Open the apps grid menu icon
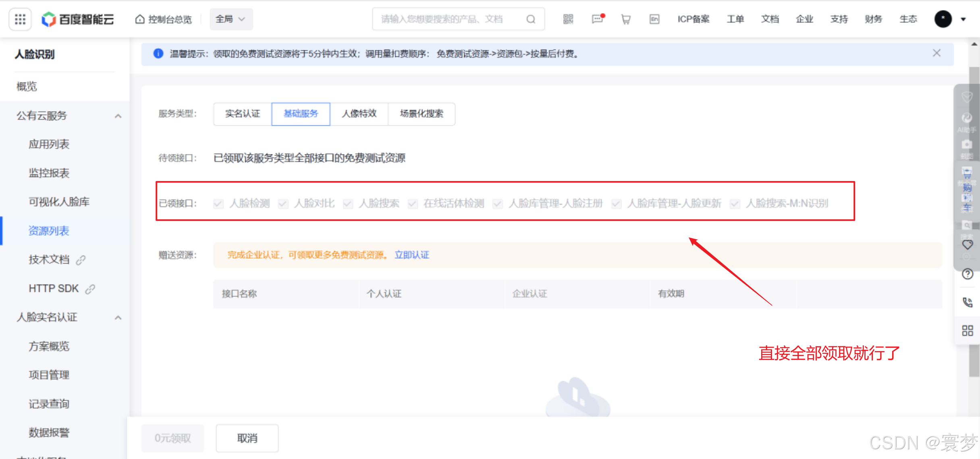This screenshot has width=980, height=459. (20, 19)
